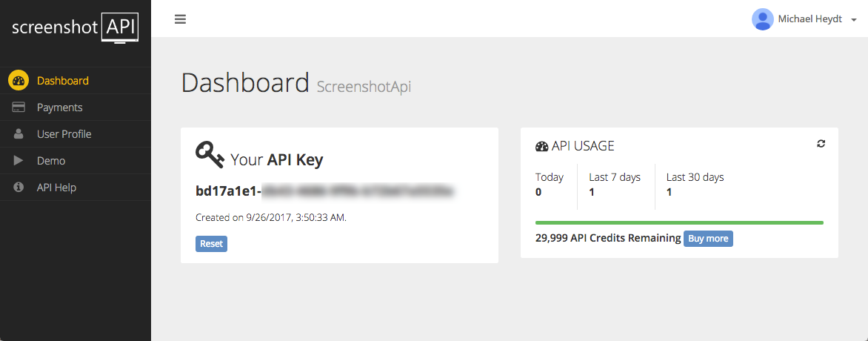Image resolution: width=868 pixels, height=341 pixels.
Task: Click the Demo play arrow icon
Action: tap(19, 160)
